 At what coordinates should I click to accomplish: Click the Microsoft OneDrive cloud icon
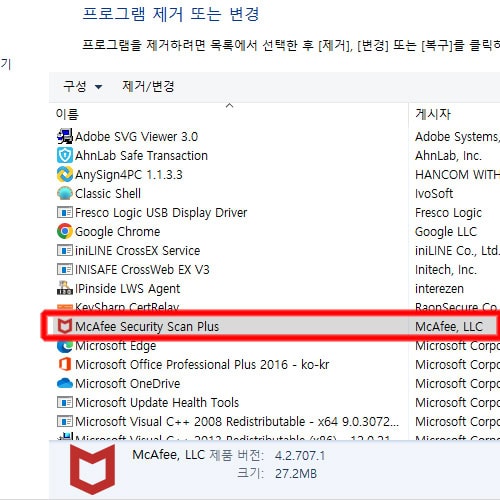coord(65,383)
